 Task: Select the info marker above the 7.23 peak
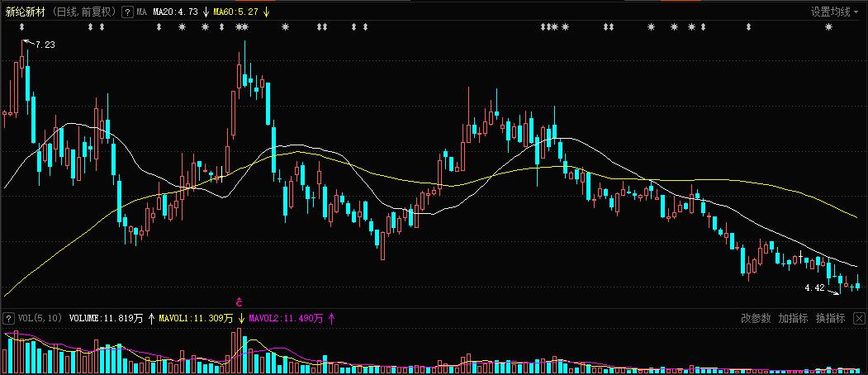(22, 26)
